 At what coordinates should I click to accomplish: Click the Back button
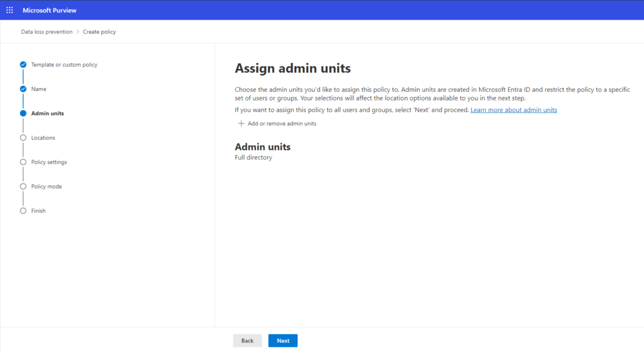point(247,341)
